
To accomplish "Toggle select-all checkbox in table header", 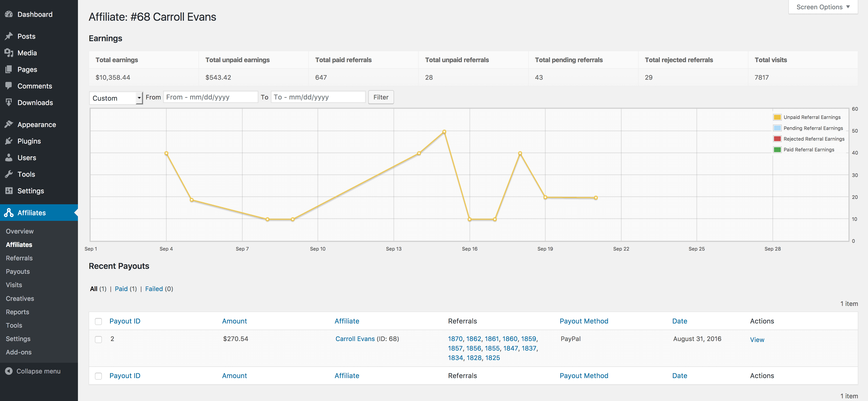I will point(98,321).
